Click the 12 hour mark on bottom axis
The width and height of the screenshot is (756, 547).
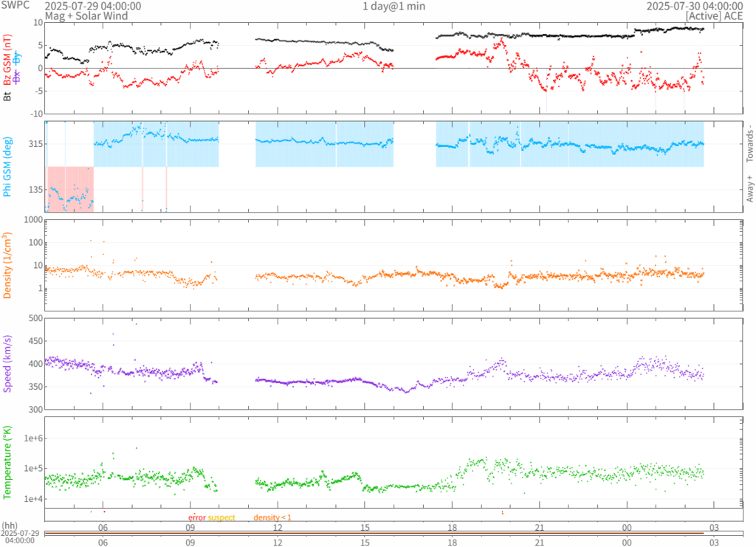(278, 542)
